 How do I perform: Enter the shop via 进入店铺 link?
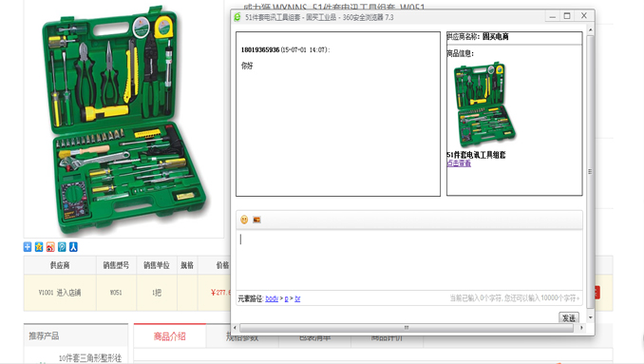(68, 293)
